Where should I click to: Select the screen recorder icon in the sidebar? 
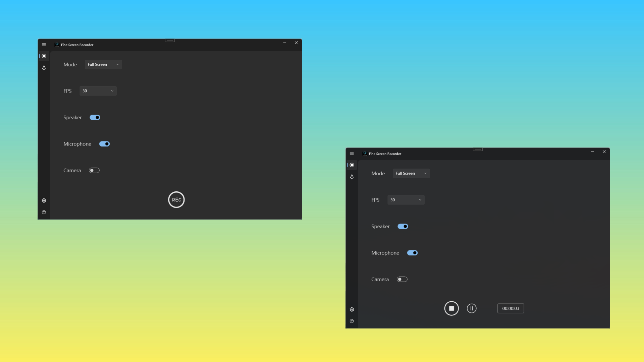click(x=44, y=56)
